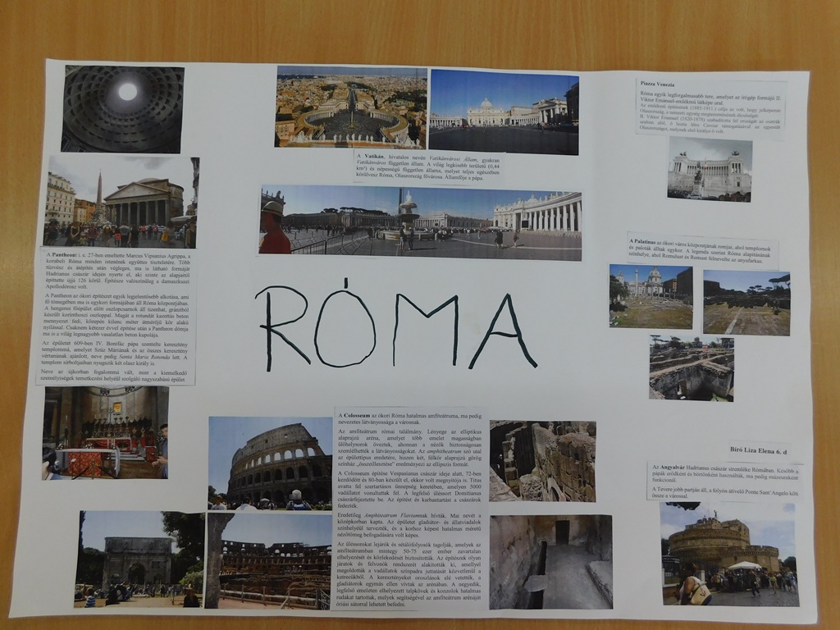This screenshot has width=840, height=630.
Task: Open the aerial St. Peter's Square photo
Action: pyautogui.click(x=350, y=107)
